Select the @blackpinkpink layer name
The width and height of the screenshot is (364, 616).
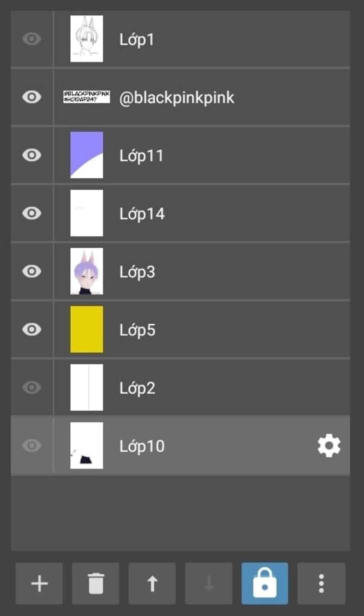(177, 98)
